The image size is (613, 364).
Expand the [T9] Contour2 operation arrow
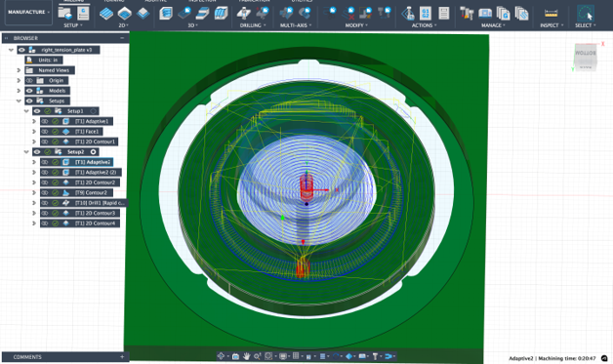34,193
